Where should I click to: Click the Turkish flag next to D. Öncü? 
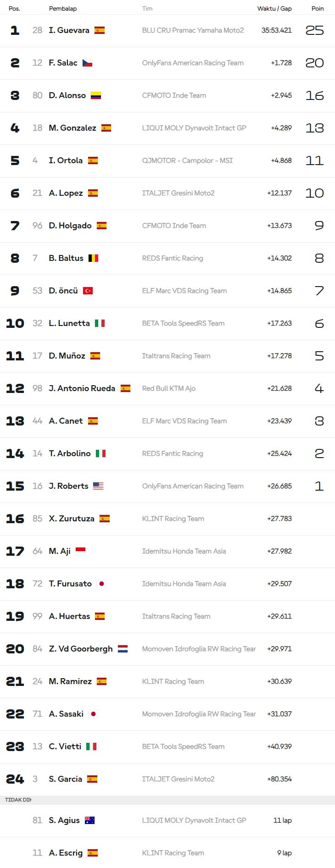tap(88, 291)
